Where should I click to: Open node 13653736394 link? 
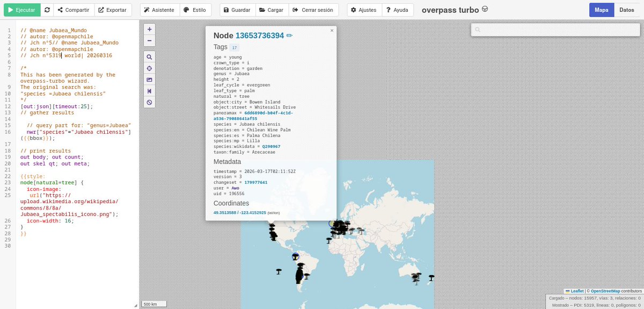pyautogui.click(x=260, y=35)
